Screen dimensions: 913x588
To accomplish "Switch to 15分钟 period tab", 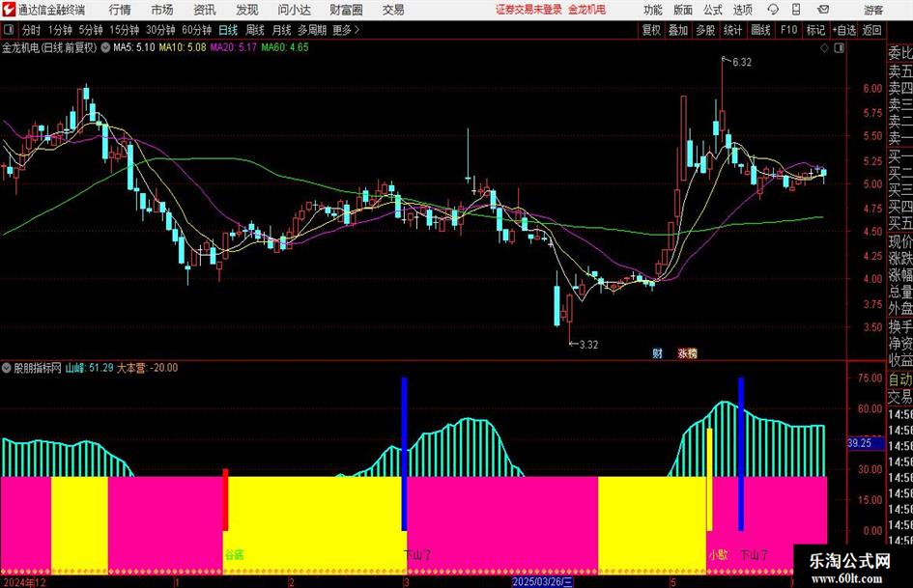I will tap(125, 30).
